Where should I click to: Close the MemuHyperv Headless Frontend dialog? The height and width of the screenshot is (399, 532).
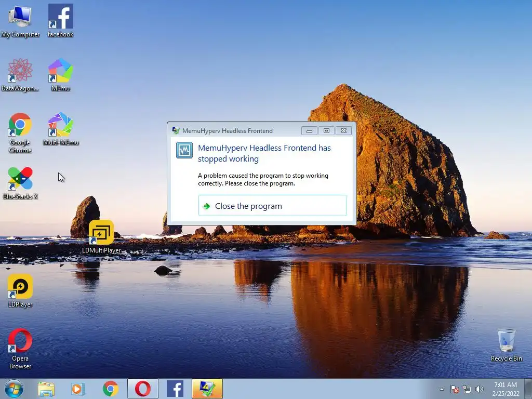pos(343,131)
